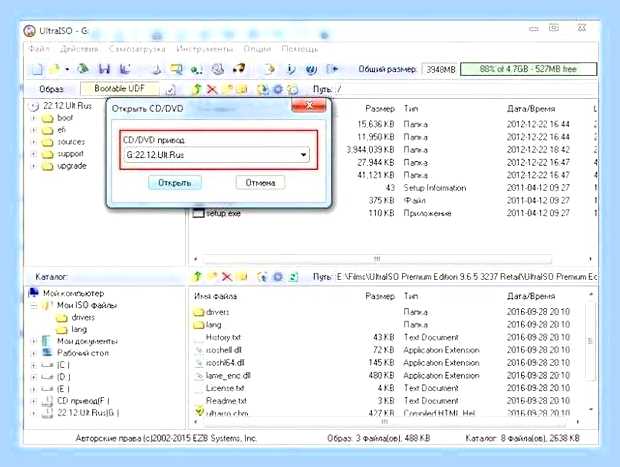Close the Открыть CD/DVD dialog
The image size is (620, 467).
point(308,106)
